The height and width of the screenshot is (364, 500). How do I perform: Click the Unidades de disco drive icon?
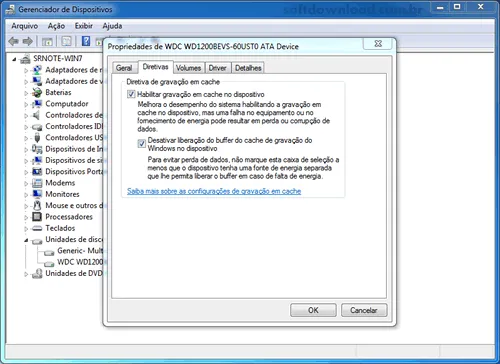tap(37, 241)
